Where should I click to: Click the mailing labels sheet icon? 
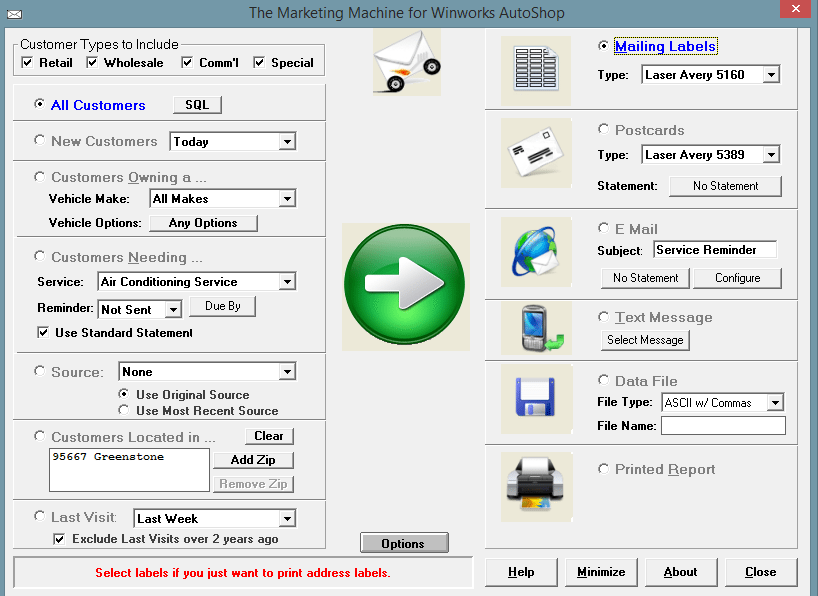pos(535,72)
